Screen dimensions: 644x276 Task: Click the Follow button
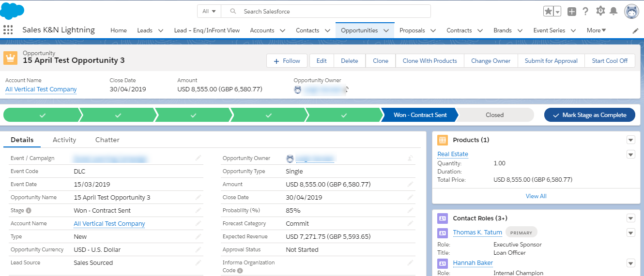pos(287,61)
